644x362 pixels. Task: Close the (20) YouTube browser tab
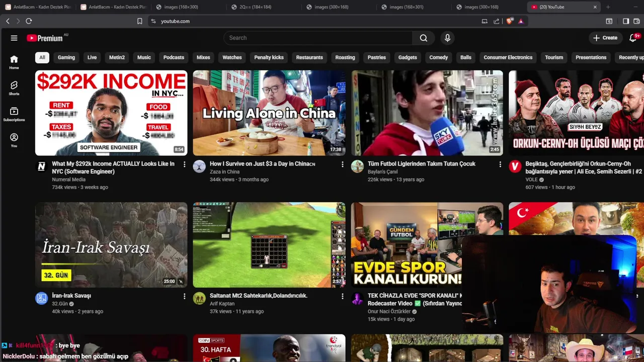pos(595,7)
